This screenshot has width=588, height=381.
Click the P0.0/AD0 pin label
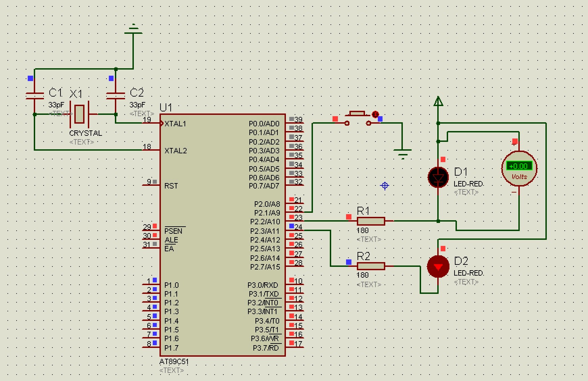point(264,124)
